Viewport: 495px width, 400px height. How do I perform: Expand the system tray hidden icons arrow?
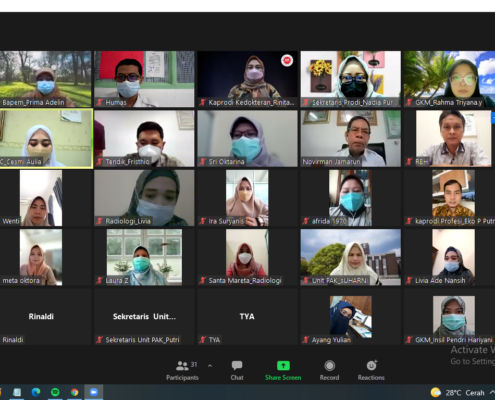point(492,392)
